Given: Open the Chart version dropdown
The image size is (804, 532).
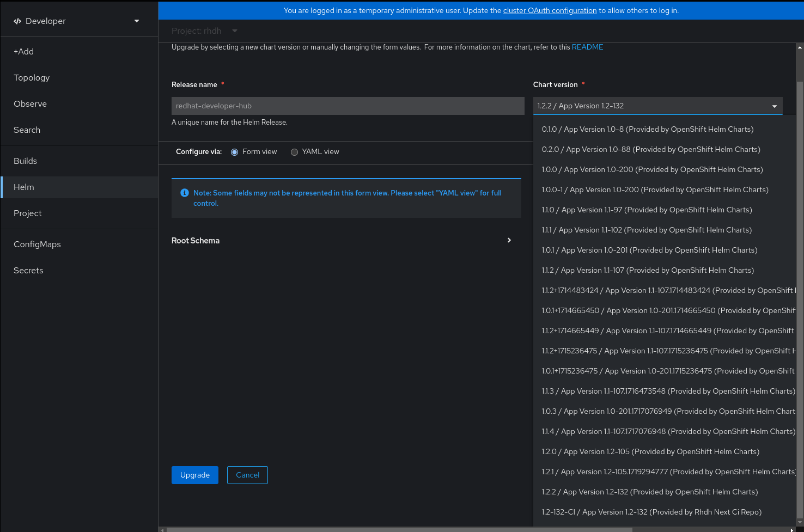Looking at the screenshot, I should (657, 106).
